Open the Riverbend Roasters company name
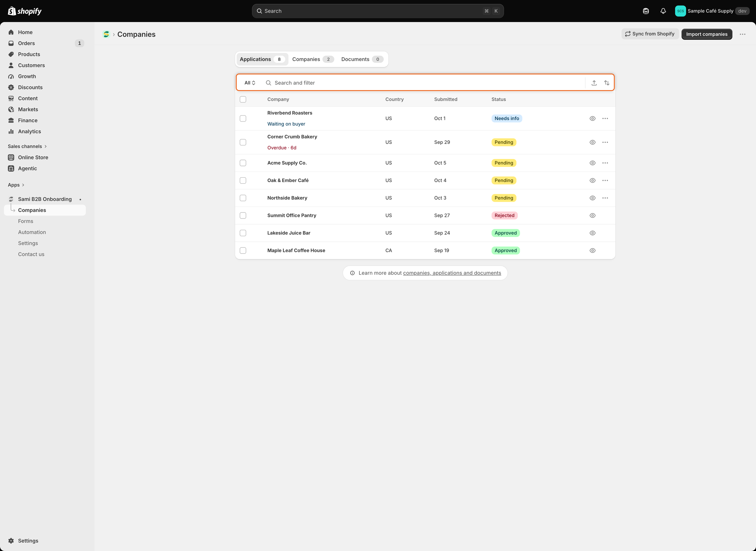This screenshot has height=551, width=756. pos(289,113)
